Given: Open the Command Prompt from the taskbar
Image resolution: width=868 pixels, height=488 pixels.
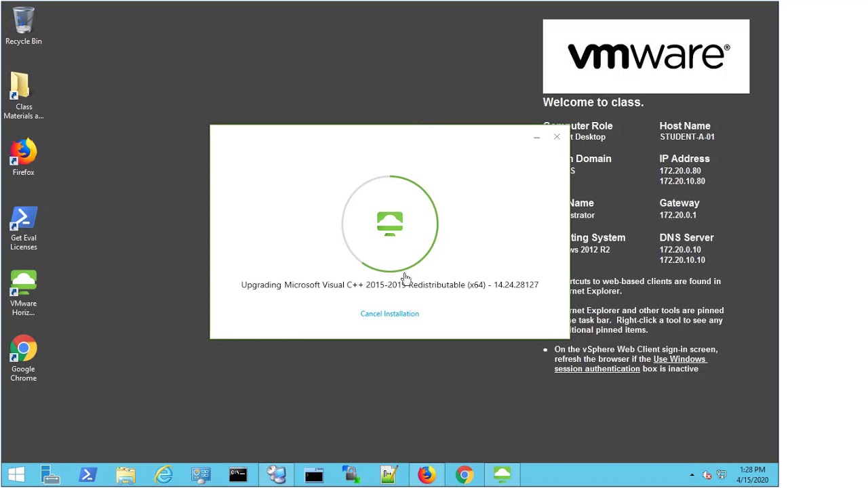Looking at the screenshot, I should tap(238, 474).
